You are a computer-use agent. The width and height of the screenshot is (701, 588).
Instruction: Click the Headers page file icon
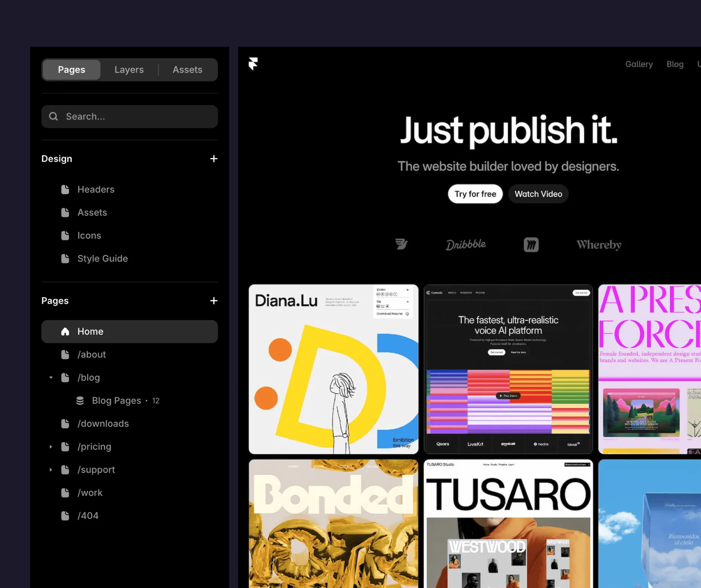click(x=65, y=189)
